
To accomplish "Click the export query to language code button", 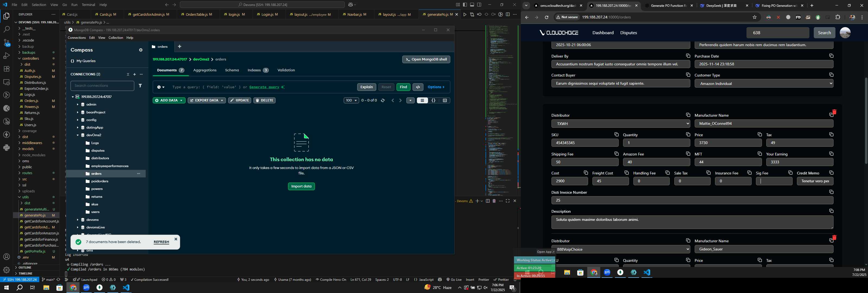I will (418, 87).
